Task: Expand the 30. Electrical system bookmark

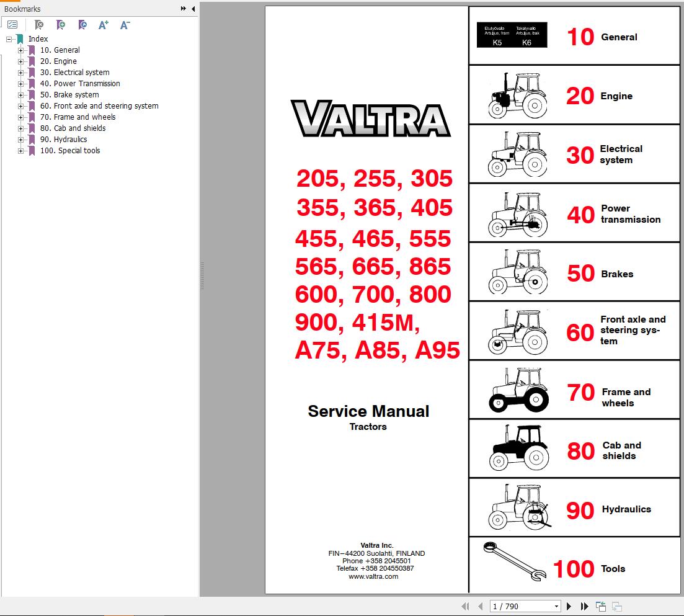Action: [20, 73]
